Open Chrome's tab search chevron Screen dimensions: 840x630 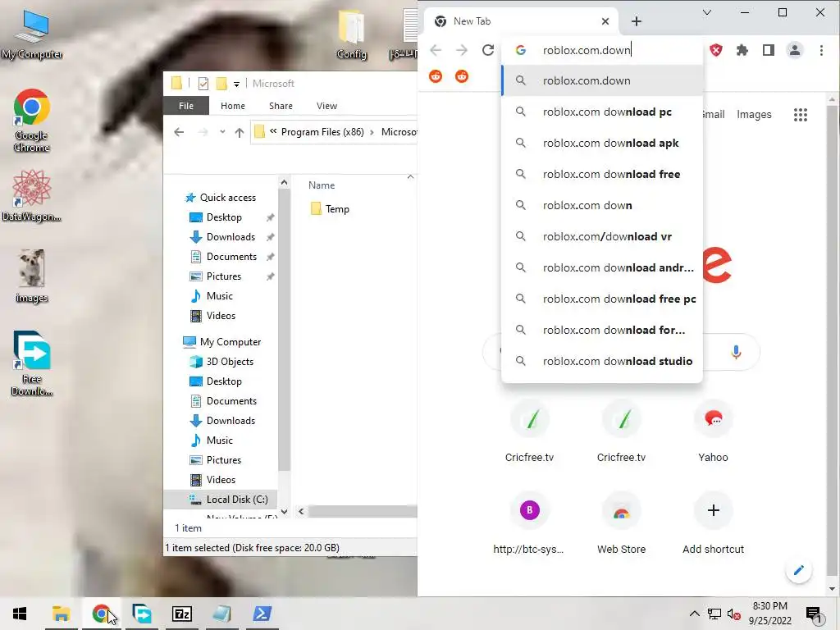click(x=707, y=12)
